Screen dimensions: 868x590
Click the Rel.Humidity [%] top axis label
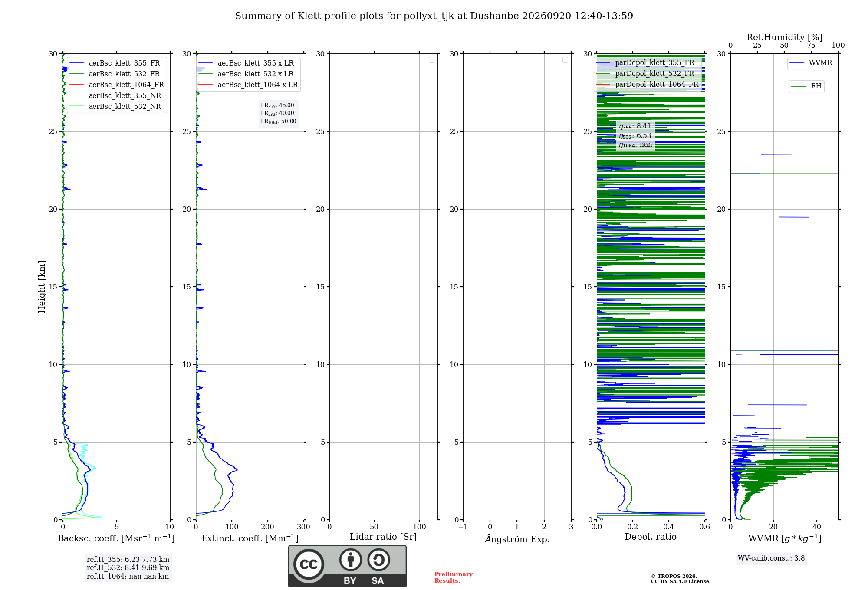(784, 37)
